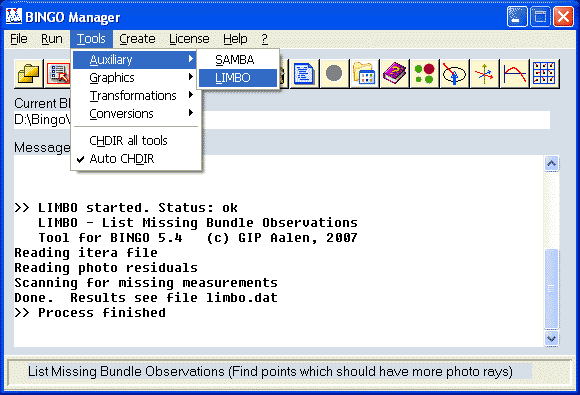Open the folder with grid window icon
This screenshot has height=395, width=580.
[x=364, y=74]
